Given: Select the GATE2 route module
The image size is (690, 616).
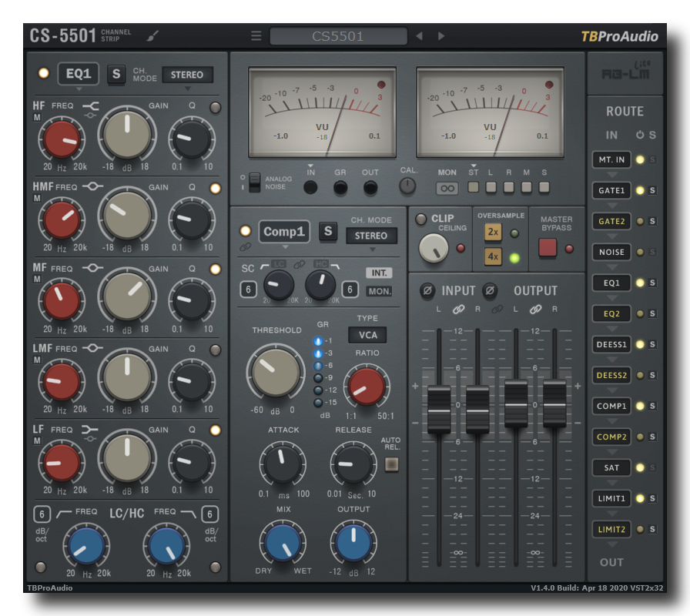Looking at the screenshot, I should [x=611, y=221].
